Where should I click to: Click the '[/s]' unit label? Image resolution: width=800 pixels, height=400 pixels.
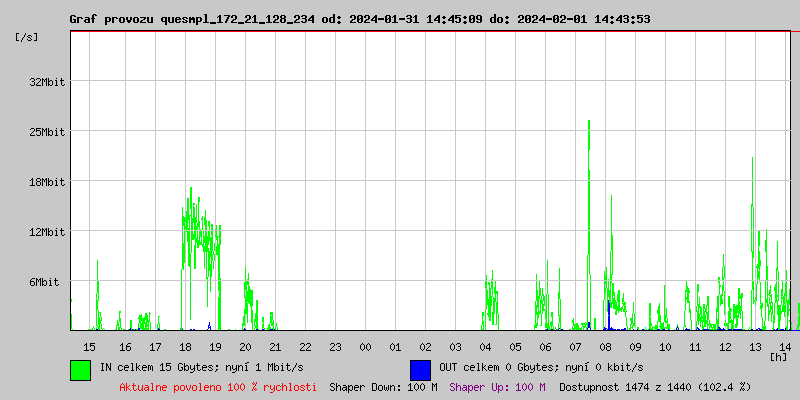coord(27,37)
